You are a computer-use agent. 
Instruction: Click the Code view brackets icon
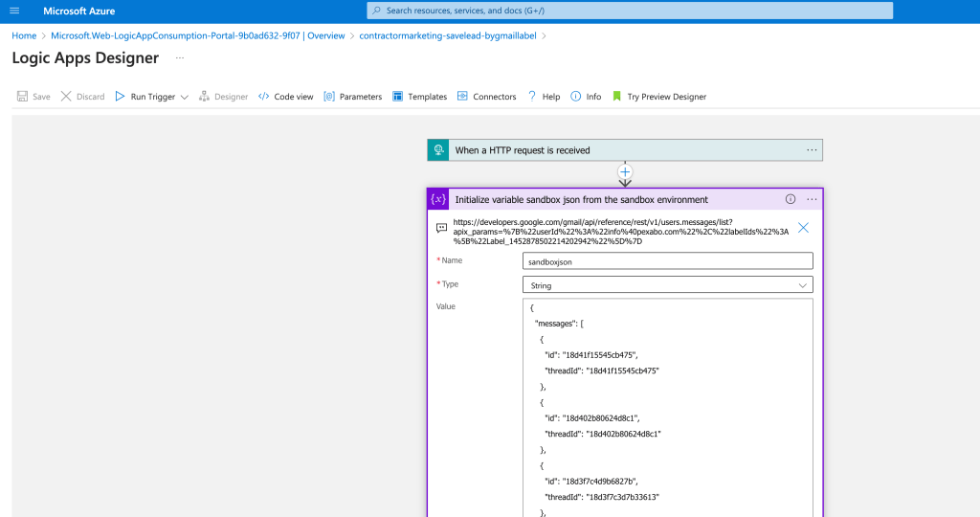click(x=264, y=97)
